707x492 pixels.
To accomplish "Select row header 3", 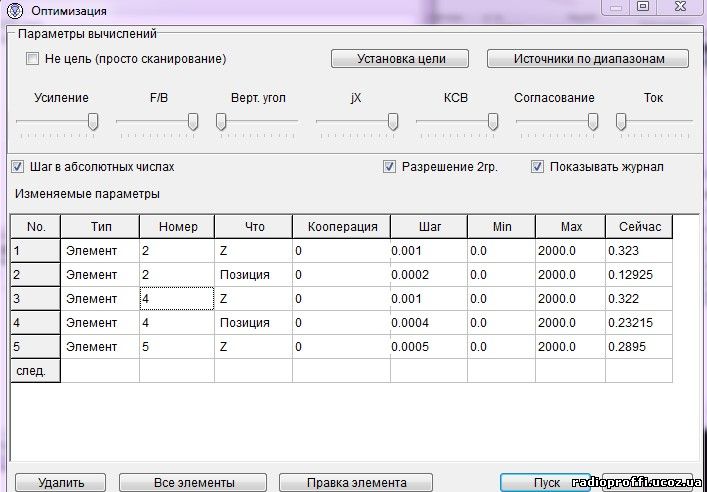I will [36, 299].
